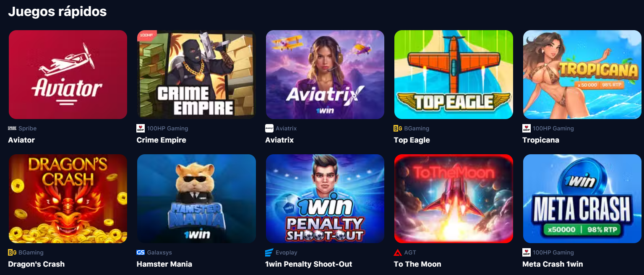Open the Tropicana game thumbnail
This screenshot has width=644, height=275.
[x=582, y=75]
